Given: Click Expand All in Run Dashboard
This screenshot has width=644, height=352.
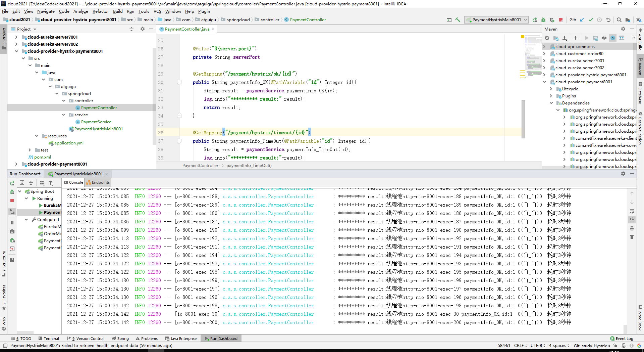Looking at the screenshot, I should (x=22, y=183).
